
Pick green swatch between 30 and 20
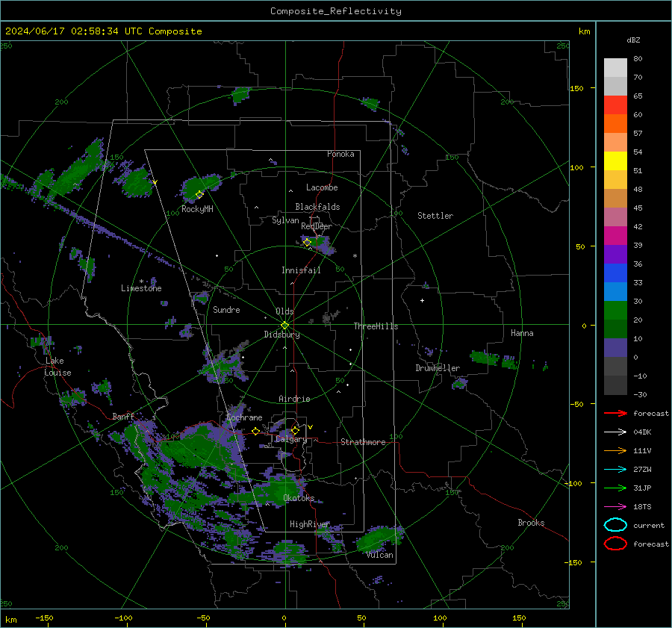615,311
